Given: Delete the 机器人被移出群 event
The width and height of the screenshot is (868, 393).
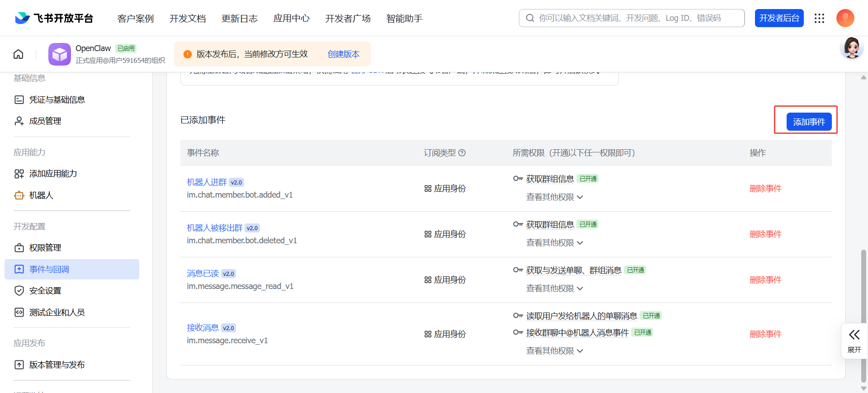Looking at the screenshot, I should (x=765, y=234).
